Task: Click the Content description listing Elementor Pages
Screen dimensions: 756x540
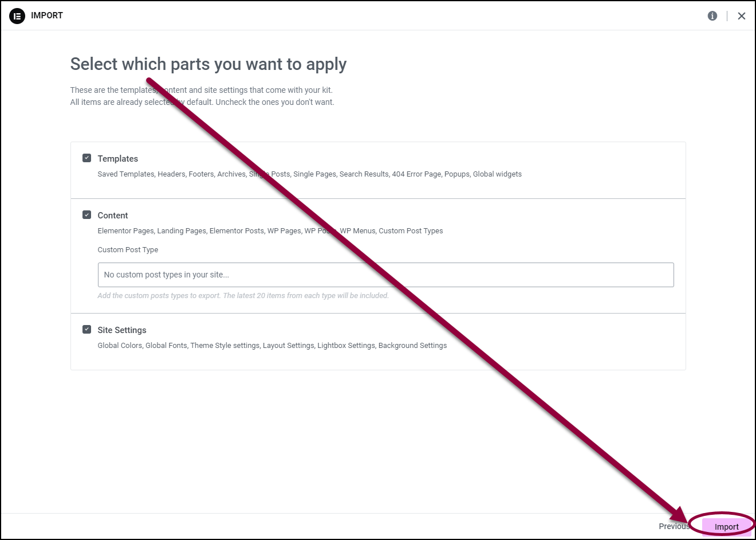Action: 270,231
